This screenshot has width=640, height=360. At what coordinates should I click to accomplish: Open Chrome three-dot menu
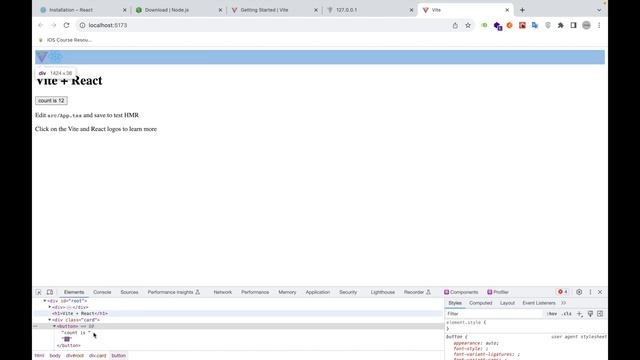coord(599,25)
